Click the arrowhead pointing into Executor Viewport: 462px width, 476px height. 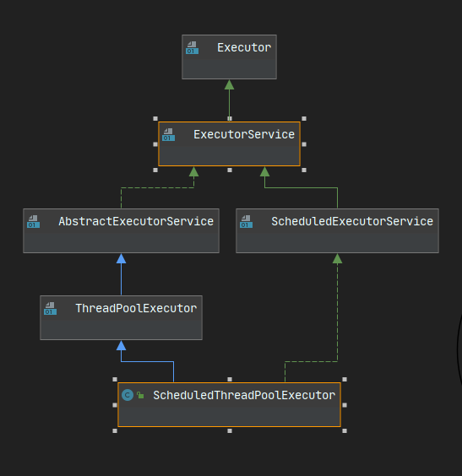[230, 84]
